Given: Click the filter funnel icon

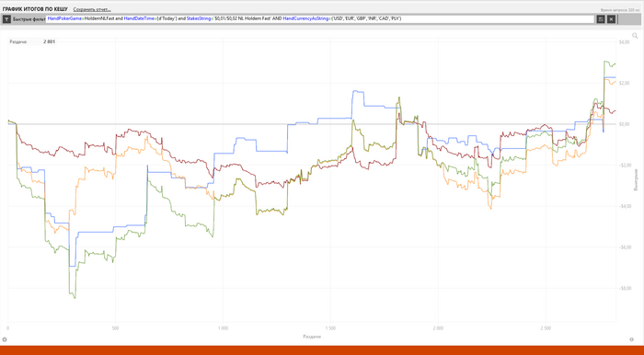Looking at the screenshot, I should coord(6,19).
